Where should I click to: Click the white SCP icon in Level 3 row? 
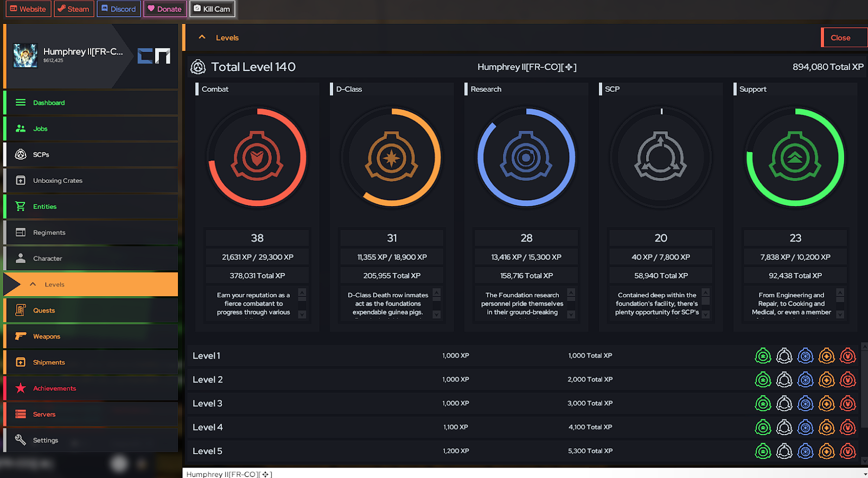pos(784,404)
